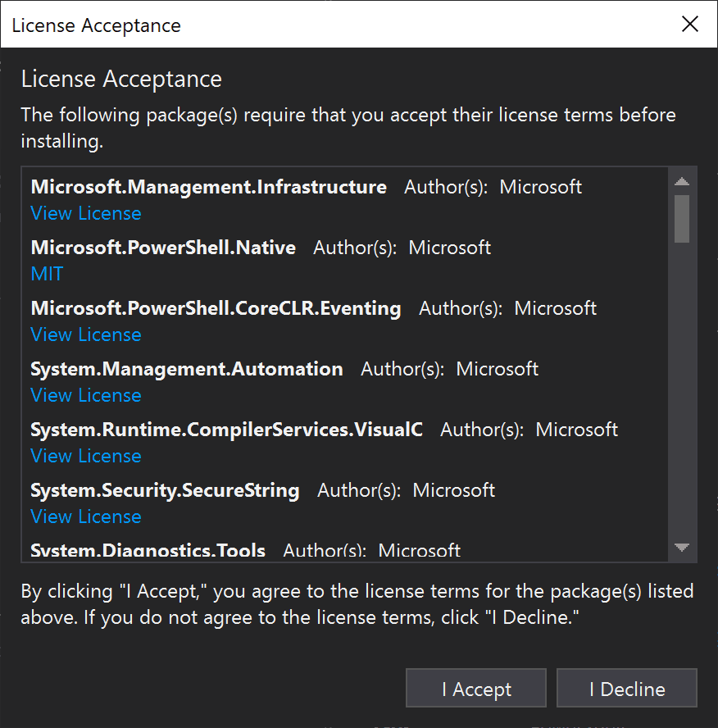Select the Microsoft.PowerShell.Native package name
This screenshot has height=728, width=718.
point(163,248)
